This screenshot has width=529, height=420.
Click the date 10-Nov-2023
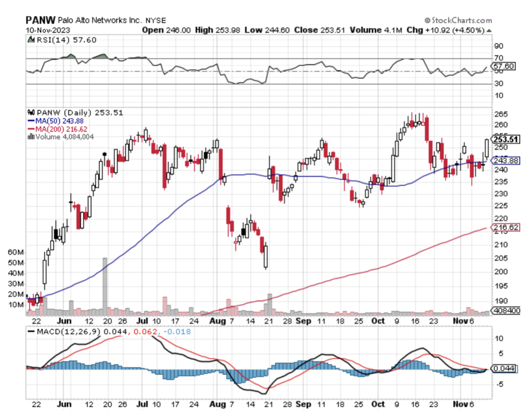[x=48, y=30]
